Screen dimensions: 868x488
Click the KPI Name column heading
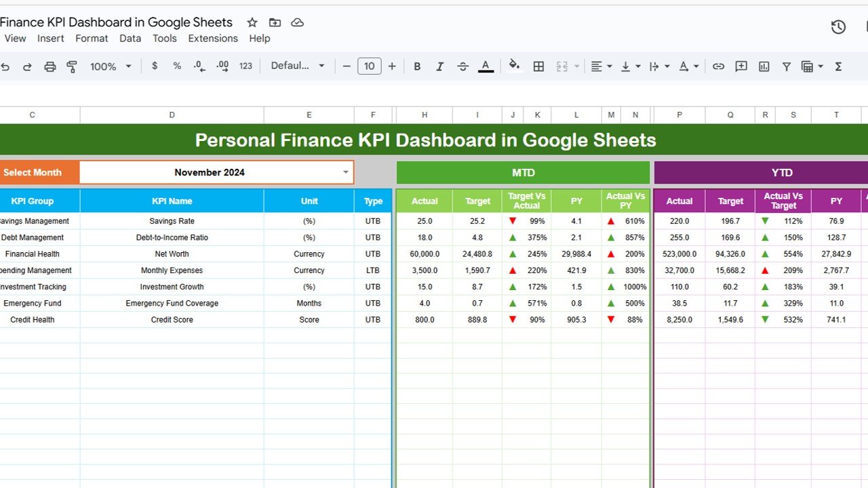click(x=172, y=201)
